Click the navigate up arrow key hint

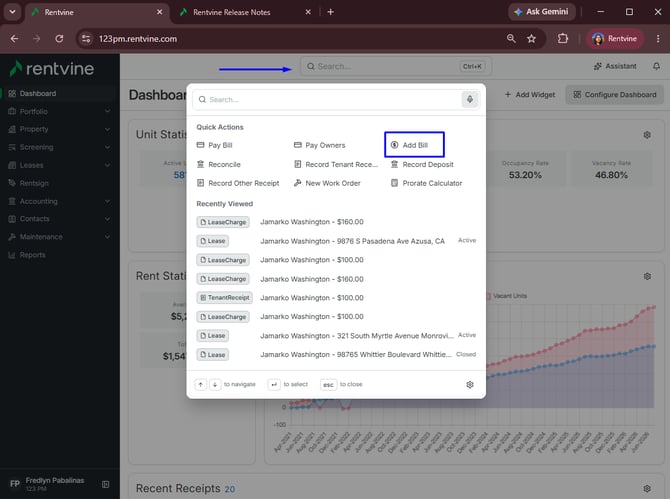tap(200, 385)
